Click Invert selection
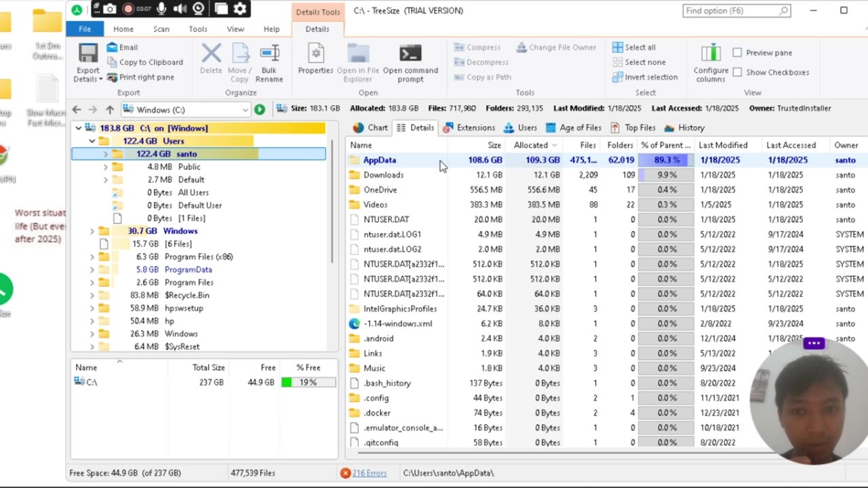Image resolution: width=868 pixels, height=488 pixels. point(645,77)
